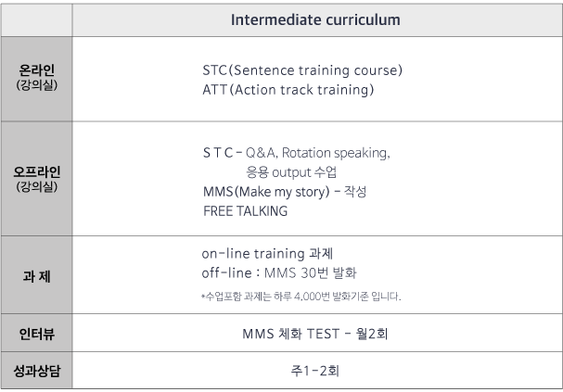This screenshot has width=563, height=392.
Task: Click MMS (Make my story) - 작성 line
Action: click(x=285, y=192)
